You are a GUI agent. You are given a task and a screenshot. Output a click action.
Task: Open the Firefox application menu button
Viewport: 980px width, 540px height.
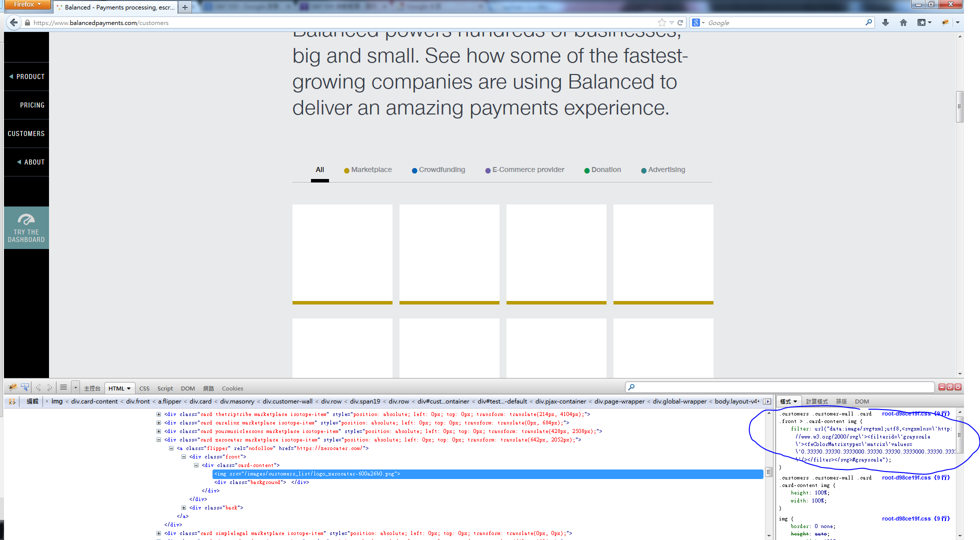(27, 4)
